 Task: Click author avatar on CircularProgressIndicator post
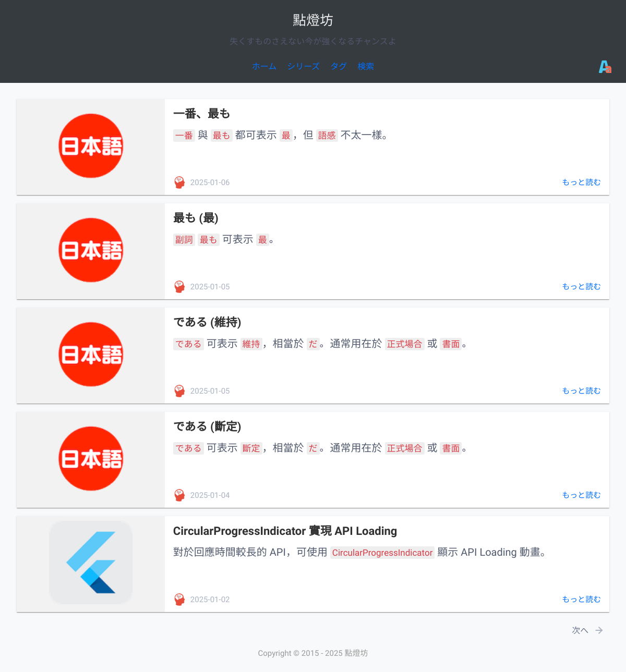[x=179, y=600]
